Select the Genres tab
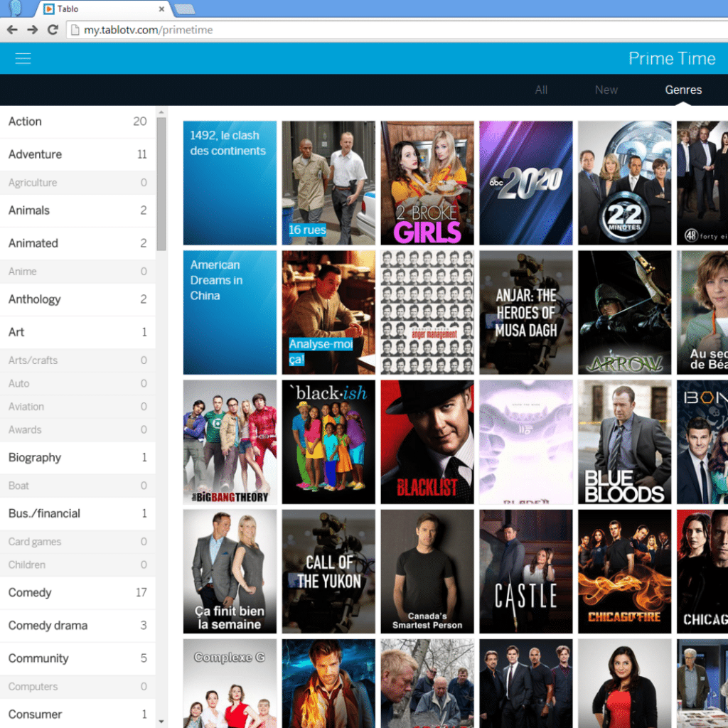728x728 pixels. click(x=683, y=90)
